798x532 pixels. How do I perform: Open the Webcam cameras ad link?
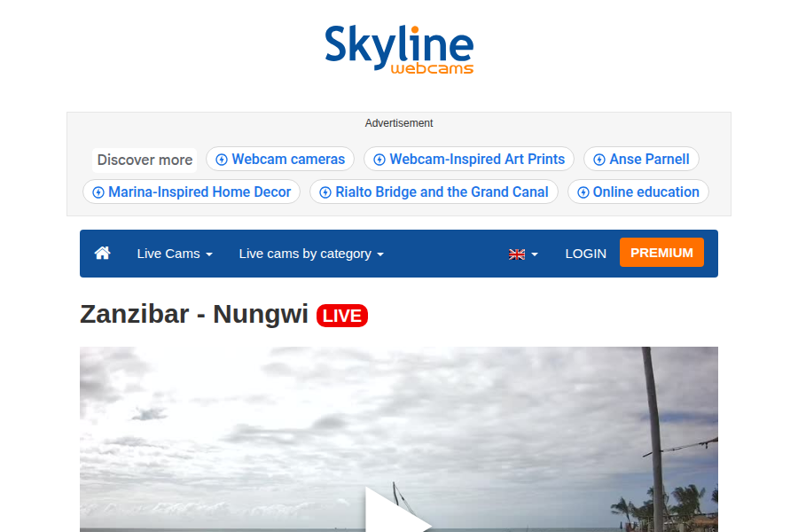[x=280, y=160]
